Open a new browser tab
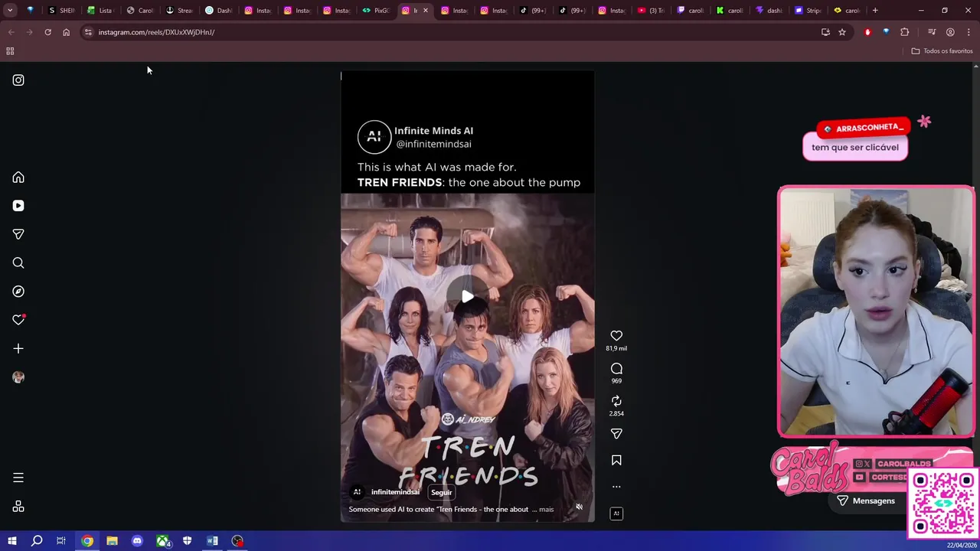980x551 pixels. coord(875,11)
